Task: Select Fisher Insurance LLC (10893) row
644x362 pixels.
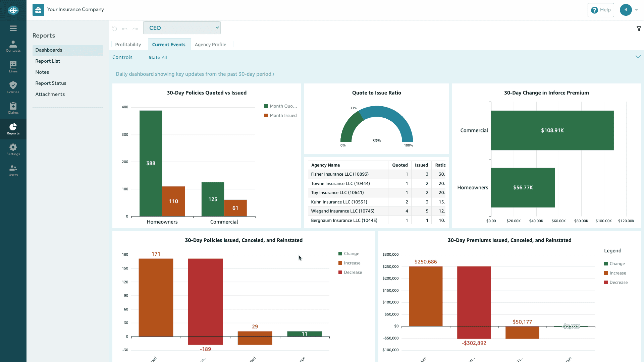Action: point(377,174)
